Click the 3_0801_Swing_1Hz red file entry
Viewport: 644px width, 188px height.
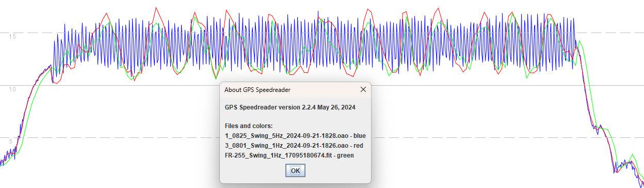294,146
